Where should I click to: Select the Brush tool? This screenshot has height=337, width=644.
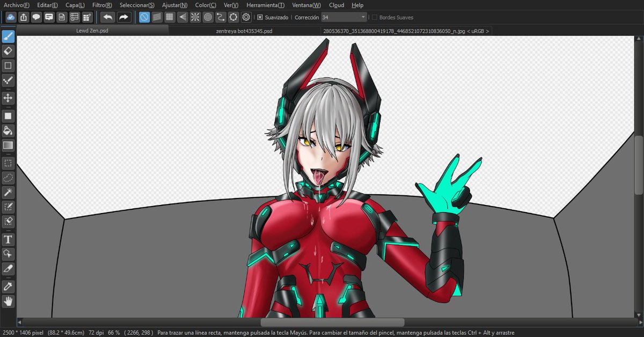8,36
